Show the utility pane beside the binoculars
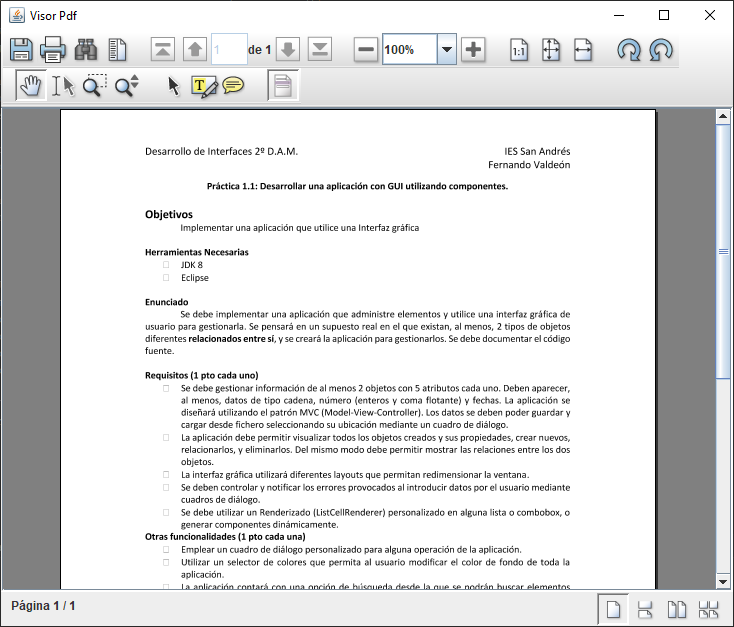 pyautogui.click(x=117, y=49)
